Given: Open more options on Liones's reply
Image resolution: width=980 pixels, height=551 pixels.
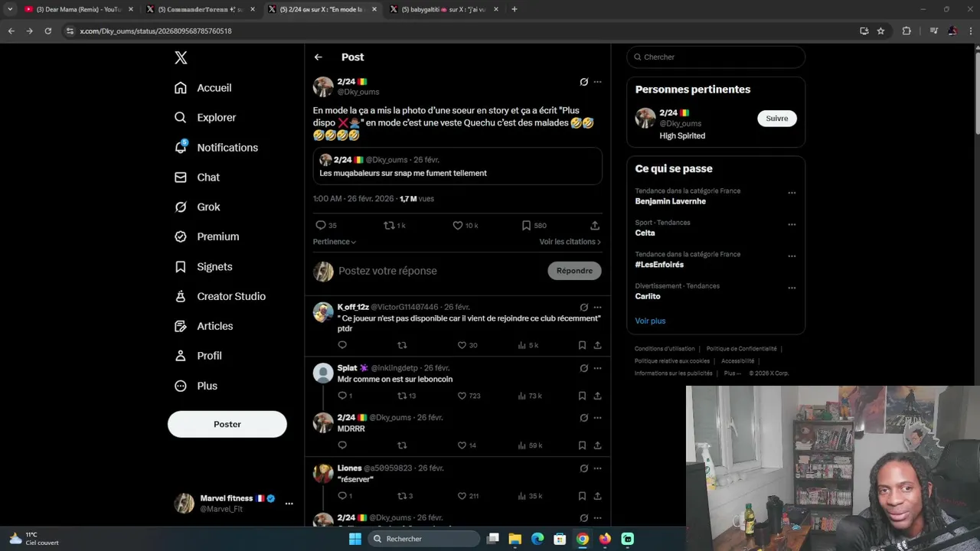Looking at the screenshot, I should 597,468.
